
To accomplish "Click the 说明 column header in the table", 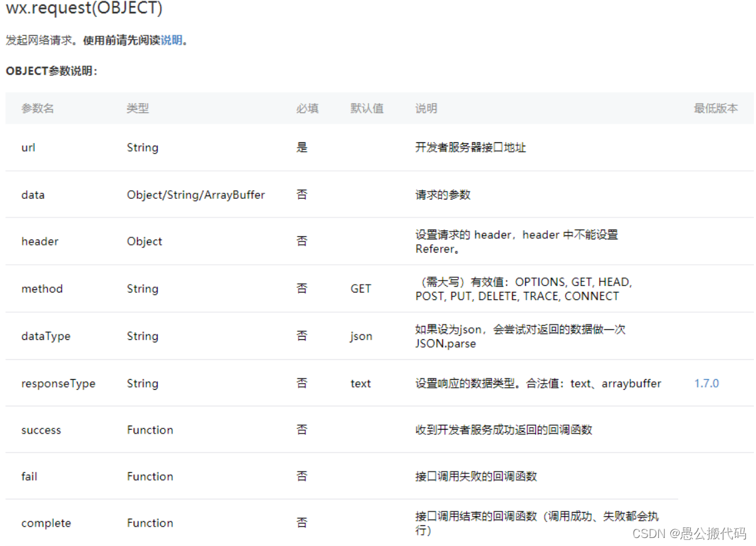I will [426, 108].
